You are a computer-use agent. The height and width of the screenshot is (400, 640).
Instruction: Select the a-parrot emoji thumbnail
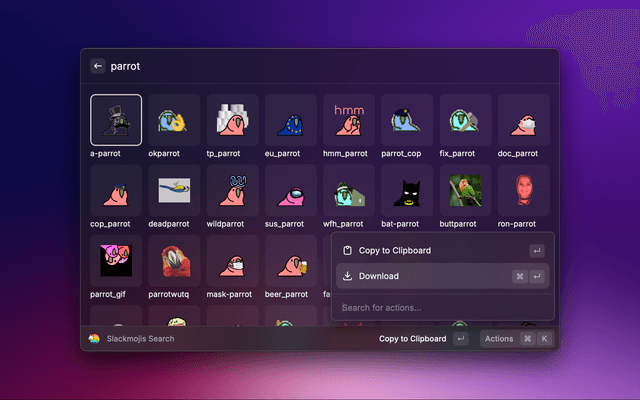pyautogui.click(x=116, y=120)
